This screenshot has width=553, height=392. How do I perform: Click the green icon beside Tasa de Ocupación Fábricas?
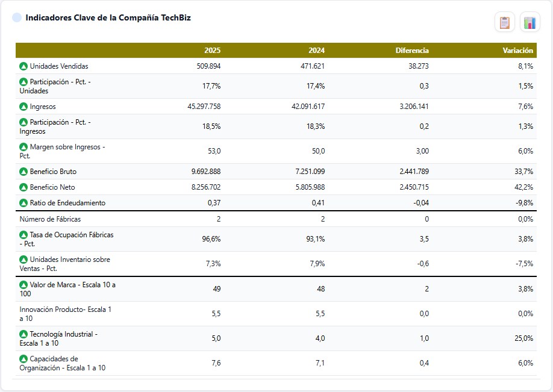(23, 235)
